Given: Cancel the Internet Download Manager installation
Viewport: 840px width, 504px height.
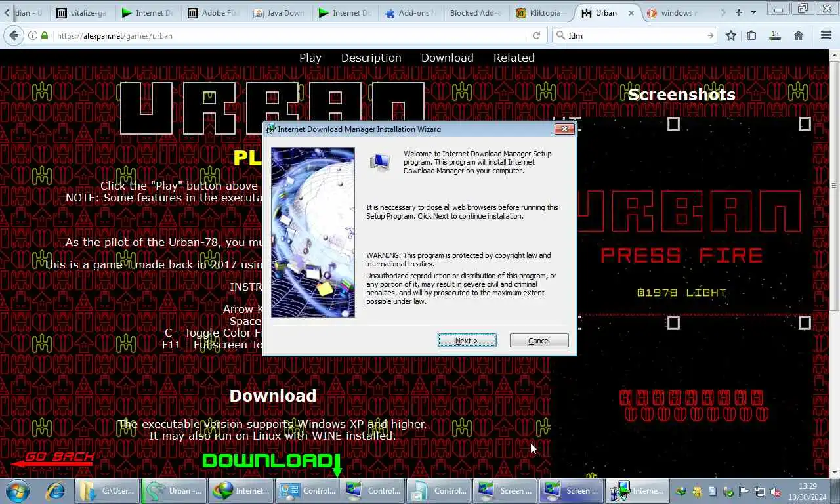Looking at the screenshot, I should (x=539, y=341).
